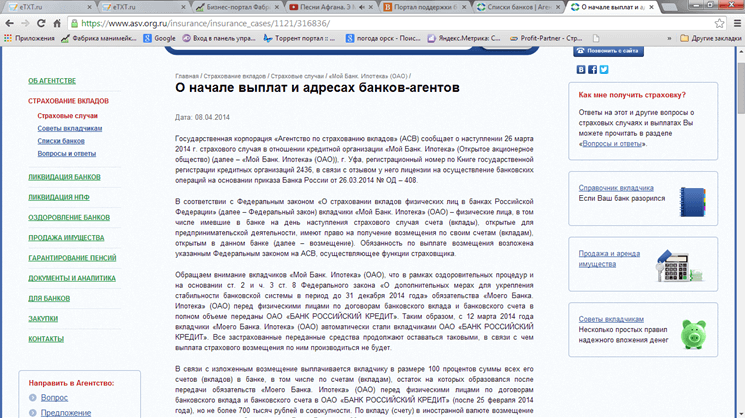This screenshot has width=745, height=418.
Task: Open the ПРОДАЖА ИМУЩЕСТВА menu section
Action: click(66, 238)
